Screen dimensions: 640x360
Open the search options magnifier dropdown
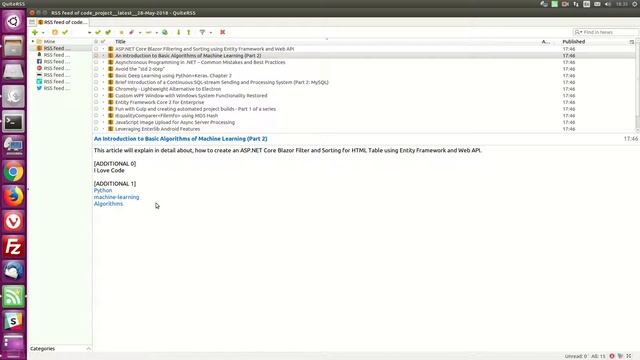pos(578,32)
